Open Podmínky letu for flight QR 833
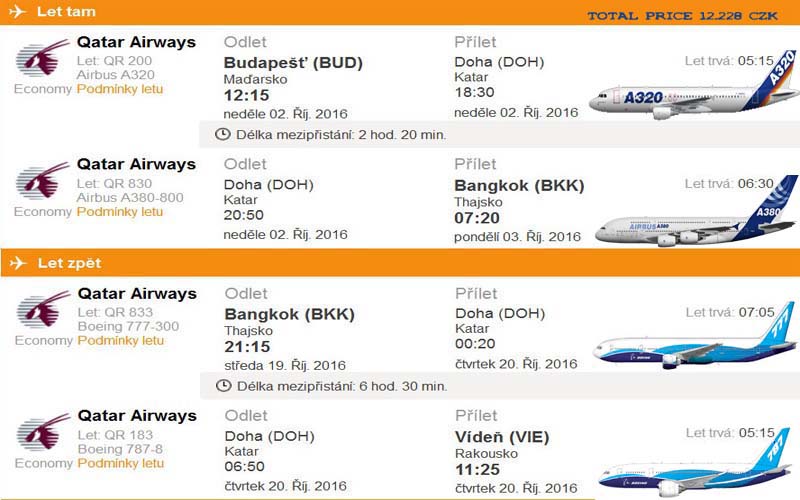This screenshot has height=500, width=800. coord(121,340)
